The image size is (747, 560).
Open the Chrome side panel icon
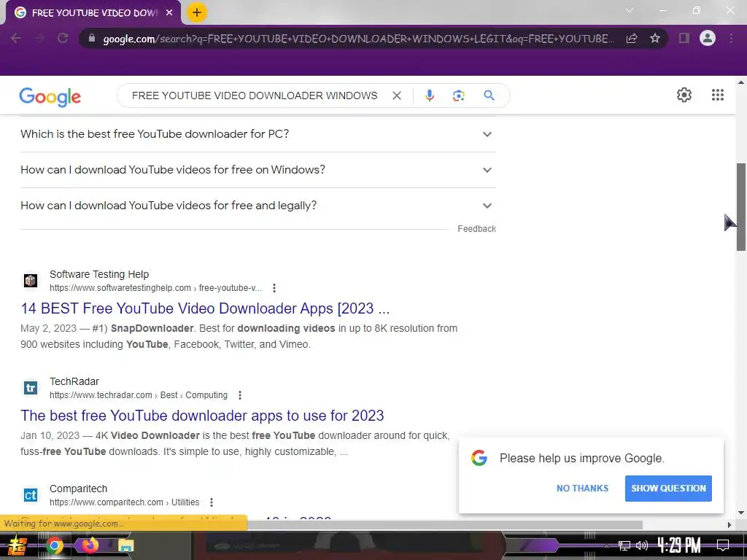coord(684,38)
